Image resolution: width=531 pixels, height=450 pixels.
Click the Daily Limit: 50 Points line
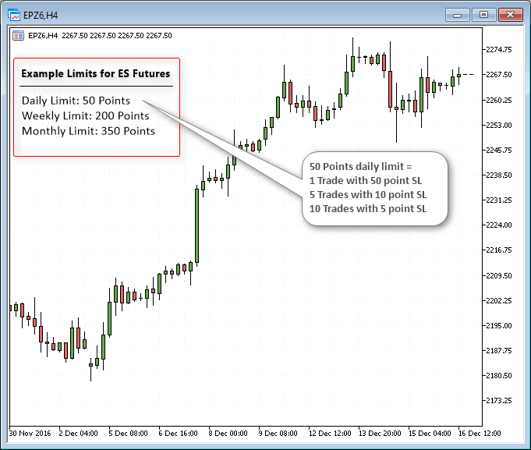(76, 101)
